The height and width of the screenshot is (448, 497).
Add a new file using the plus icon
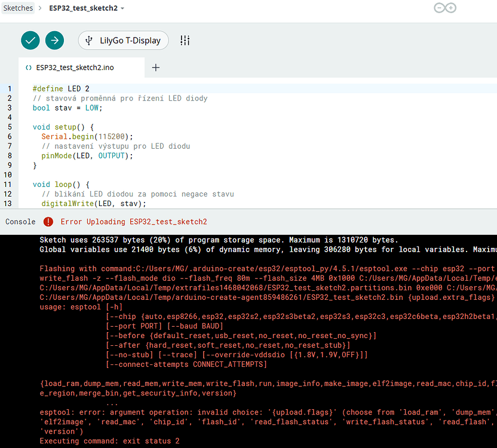click(155, 67)
